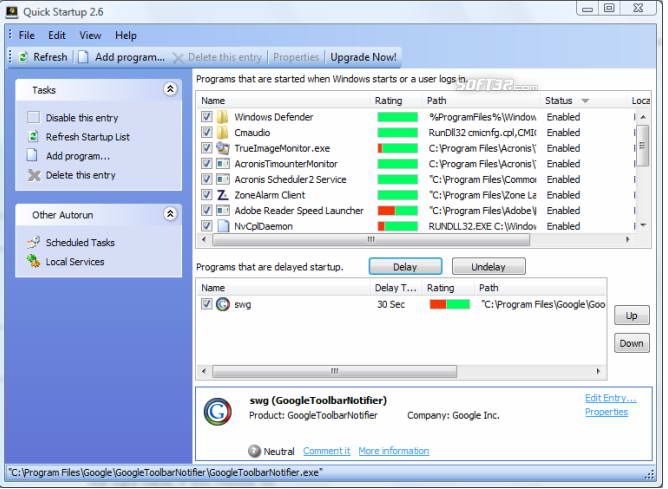Click the startup list scroll down arrow
Image resolution: width=668 pixels, height=489 pixels.
643,225
